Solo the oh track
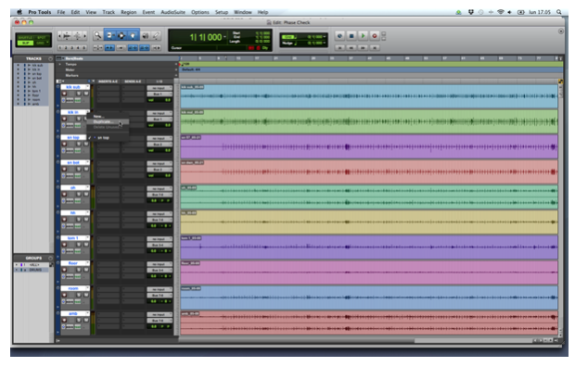This screenshot has width=588, height=367. coord(79,195)
